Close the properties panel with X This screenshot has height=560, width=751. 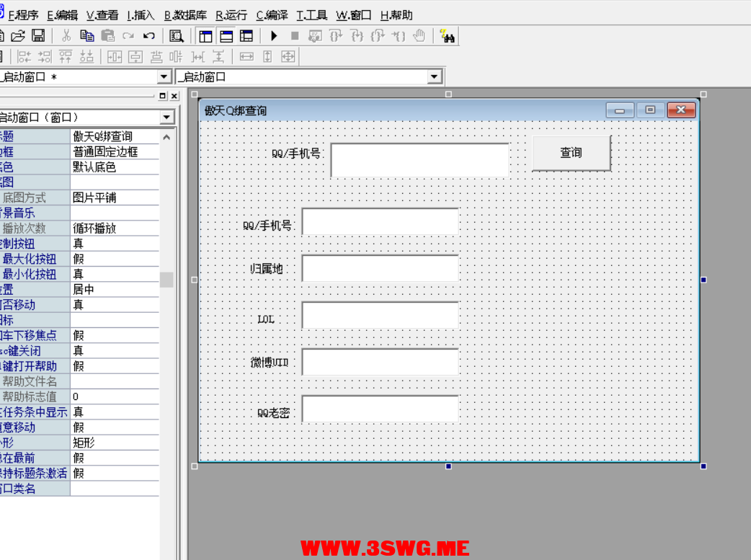tap(174, 96)
